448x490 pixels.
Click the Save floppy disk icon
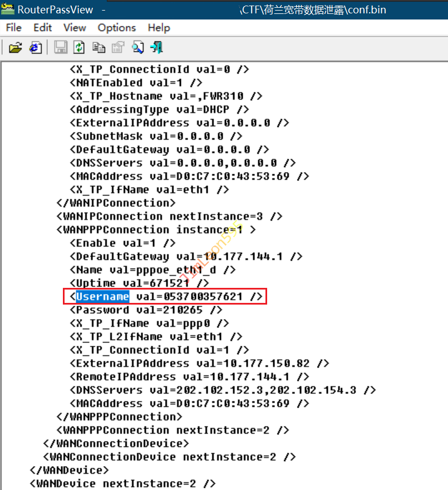[61, 48]
